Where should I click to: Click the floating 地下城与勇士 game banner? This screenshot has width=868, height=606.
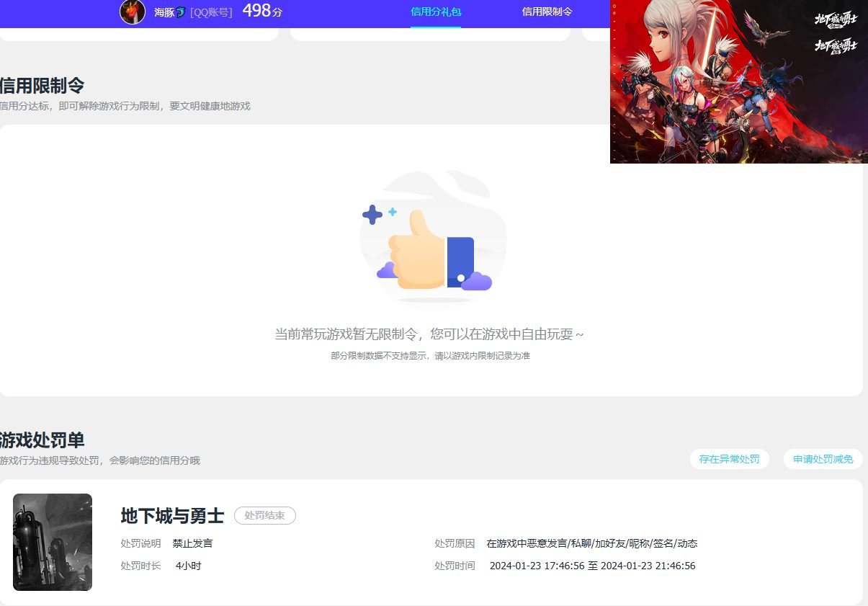[739, 81]
